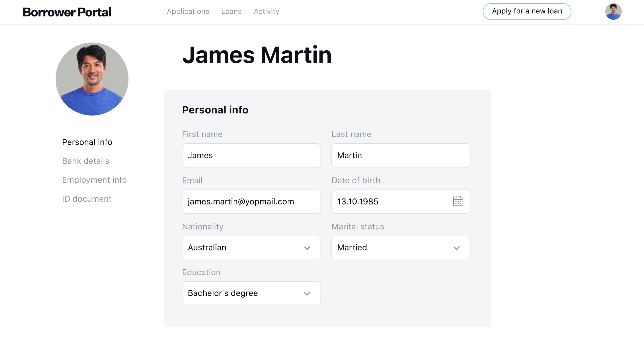Go to ID document section

click(x=87, y=199)
